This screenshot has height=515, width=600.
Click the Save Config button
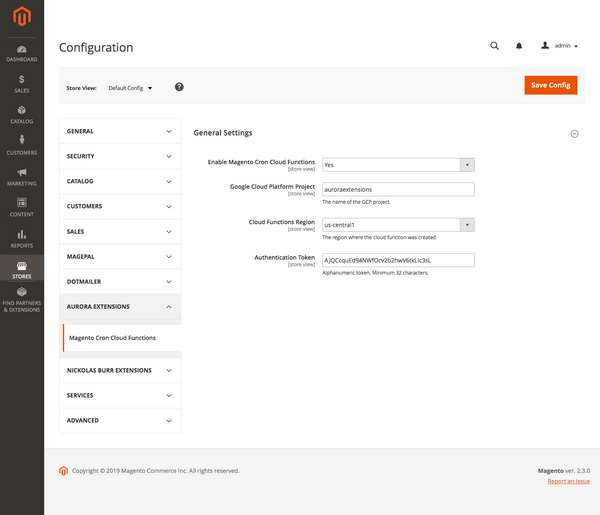point(550,85)
